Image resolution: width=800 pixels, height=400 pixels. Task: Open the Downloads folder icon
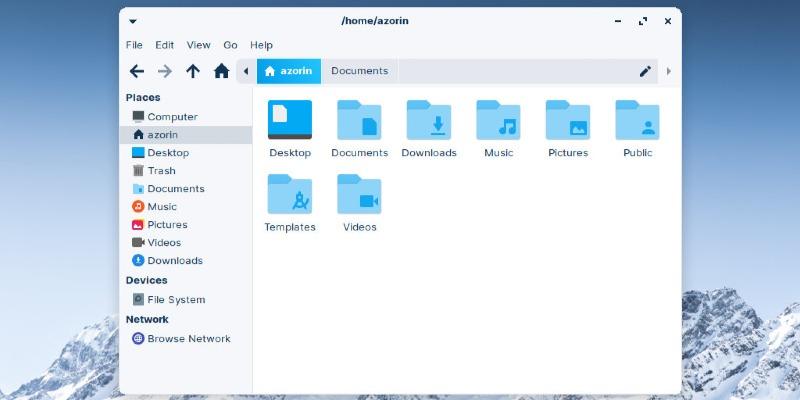pos(428,120)
